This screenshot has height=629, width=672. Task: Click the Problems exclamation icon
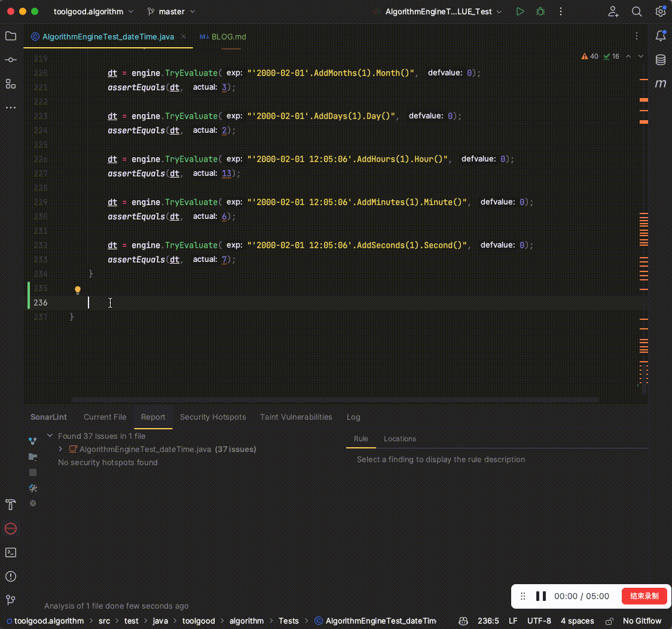point(10,576)
